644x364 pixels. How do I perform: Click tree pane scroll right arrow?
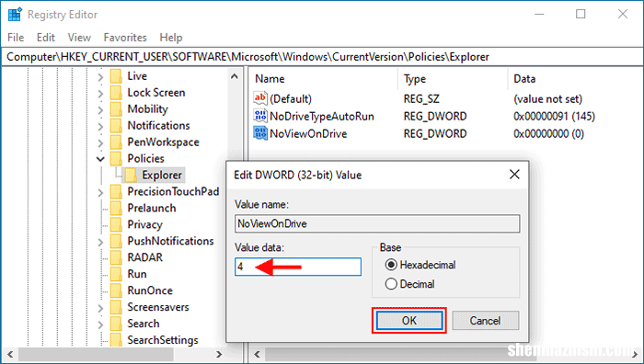pyautogui.click(x=219, y=354)
